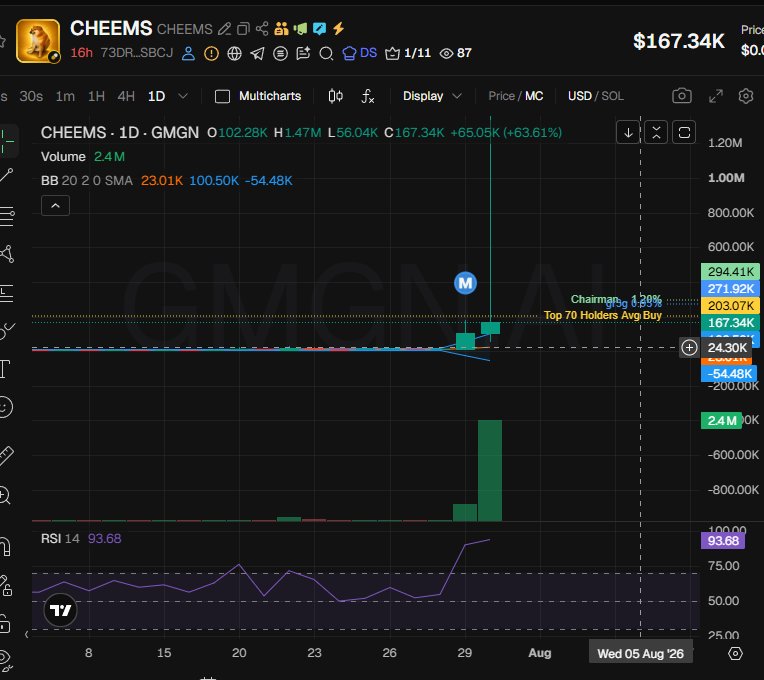Image resolution: width=764 pixels, height=680 pixels.
Task: Switch currency to USD
Action: (x=579, y=96)
